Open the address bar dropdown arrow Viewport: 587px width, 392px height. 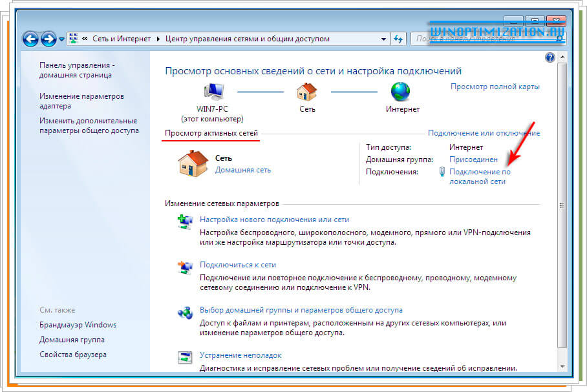tap(383, 39)
